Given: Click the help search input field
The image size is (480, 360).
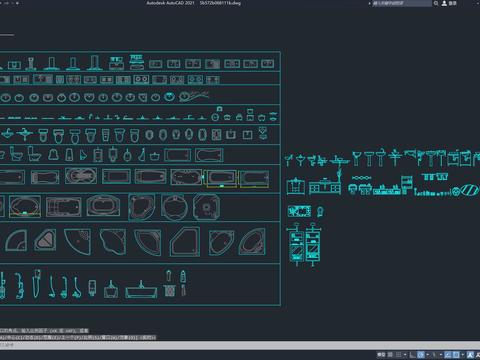Looking at the screenshot, I should pyautogui.click(x=402, y=3).
